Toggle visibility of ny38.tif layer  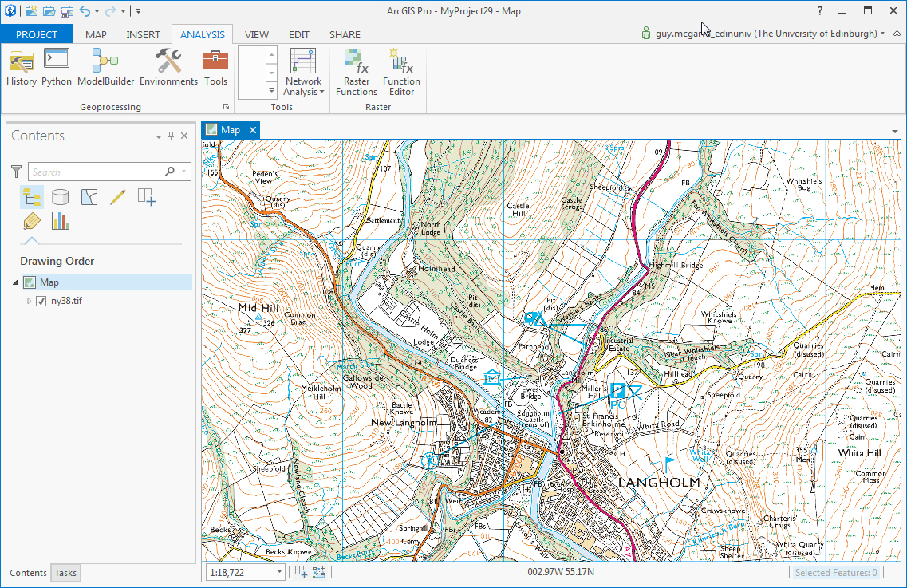click(x=41, y=301)
